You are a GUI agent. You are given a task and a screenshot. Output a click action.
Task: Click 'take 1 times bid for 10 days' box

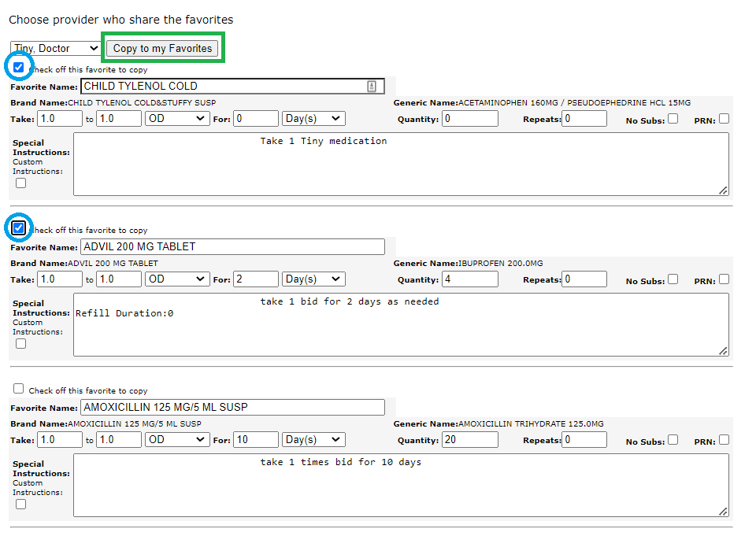(x=401, y=486)
